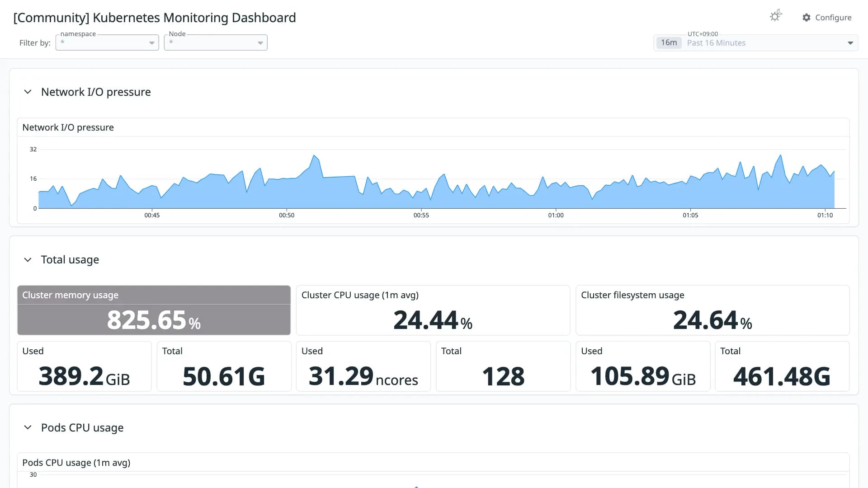The width and height of the screenshot is (868, 488).
Task: Click the Pods CPU usage (1m avg) chart title
Action: 76,463
